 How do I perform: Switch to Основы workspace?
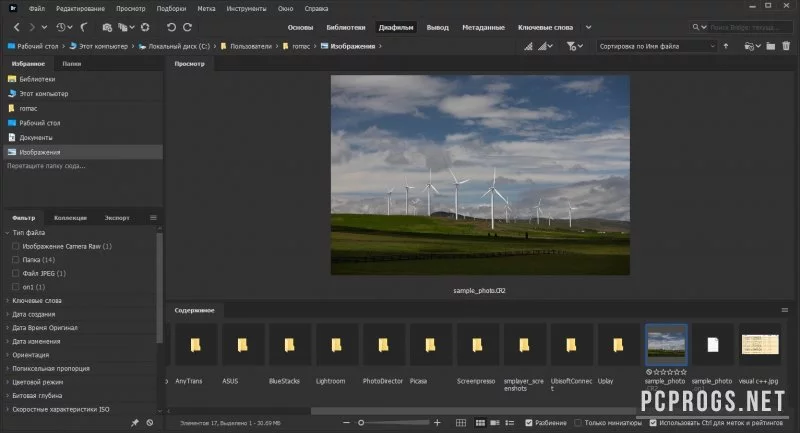(x=301, y=28)
